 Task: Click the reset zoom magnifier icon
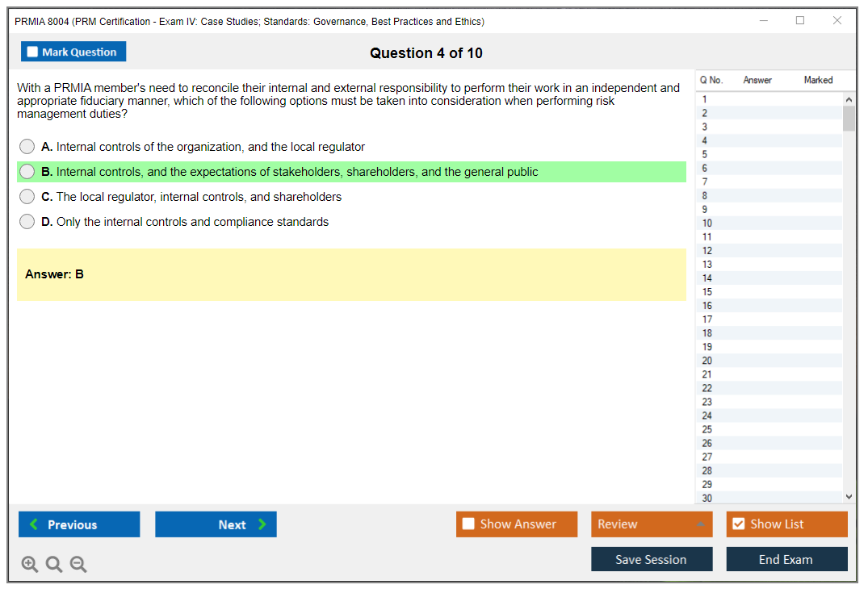click(x=54, y=565)
